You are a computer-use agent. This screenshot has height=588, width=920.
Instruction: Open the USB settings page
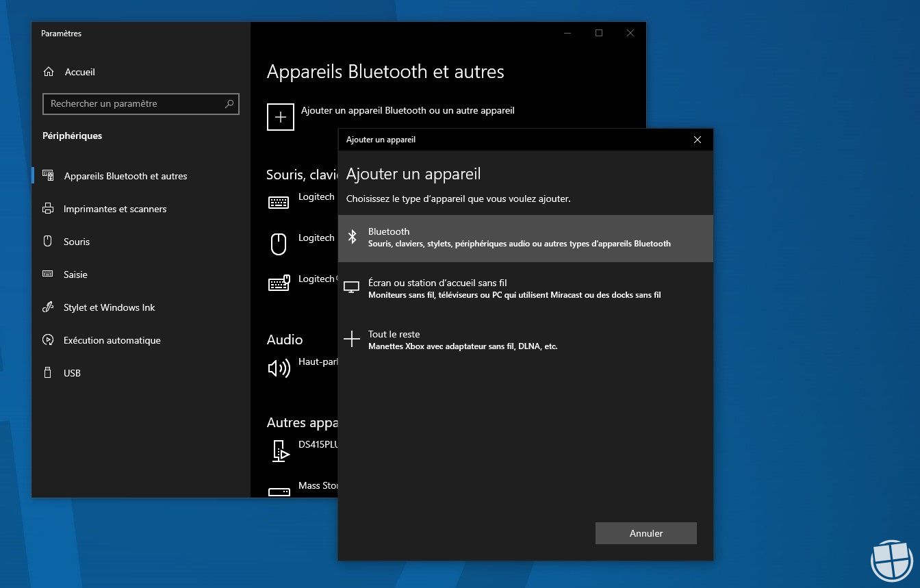point(141,373)
